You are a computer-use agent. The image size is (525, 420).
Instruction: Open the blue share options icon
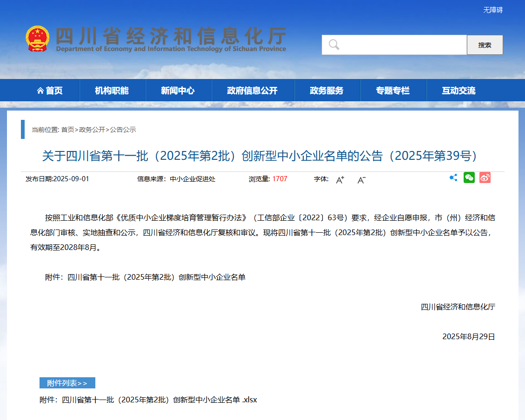[x=453, y=177]
